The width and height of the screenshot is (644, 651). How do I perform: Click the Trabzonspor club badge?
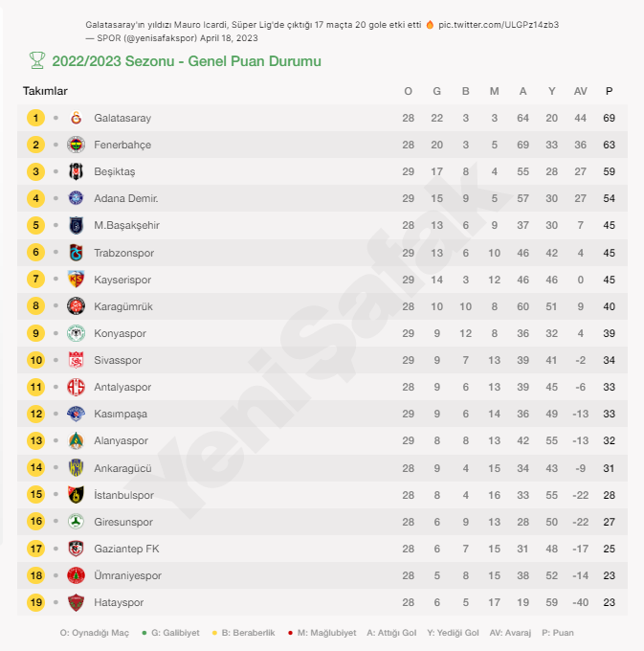[76, 253]
